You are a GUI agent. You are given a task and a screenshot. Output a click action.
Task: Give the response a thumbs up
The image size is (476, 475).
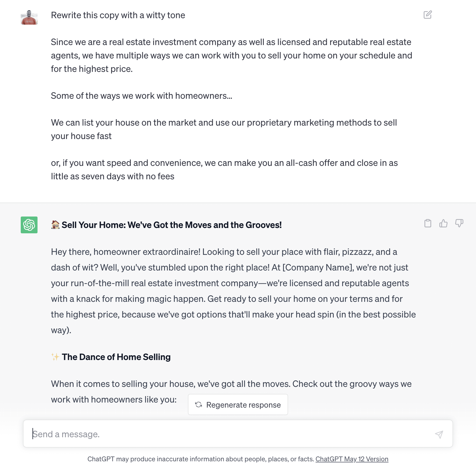click(x=443, y=223)
